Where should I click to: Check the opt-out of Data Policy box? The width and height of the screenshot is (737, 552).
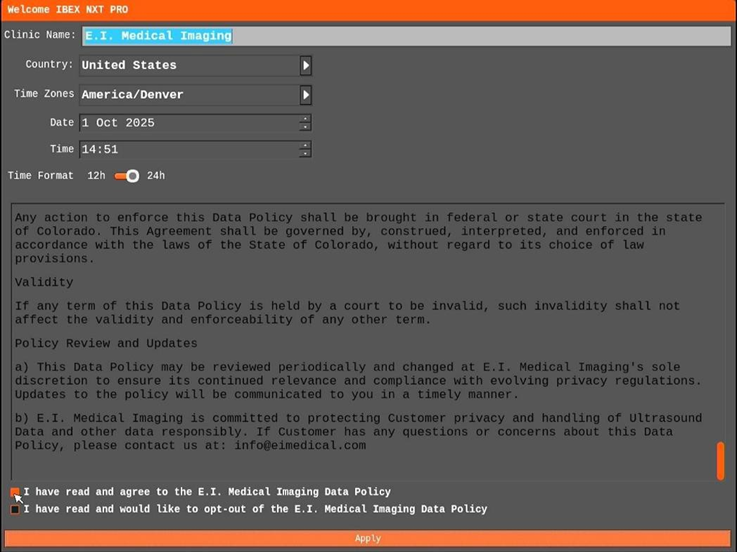coord(15,509)
